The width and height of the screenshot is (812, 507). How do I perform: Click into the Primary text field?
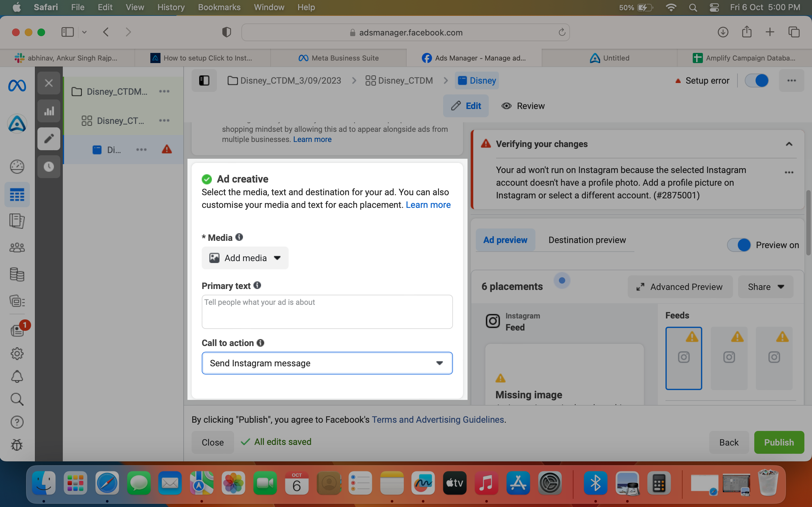[327, 312]
